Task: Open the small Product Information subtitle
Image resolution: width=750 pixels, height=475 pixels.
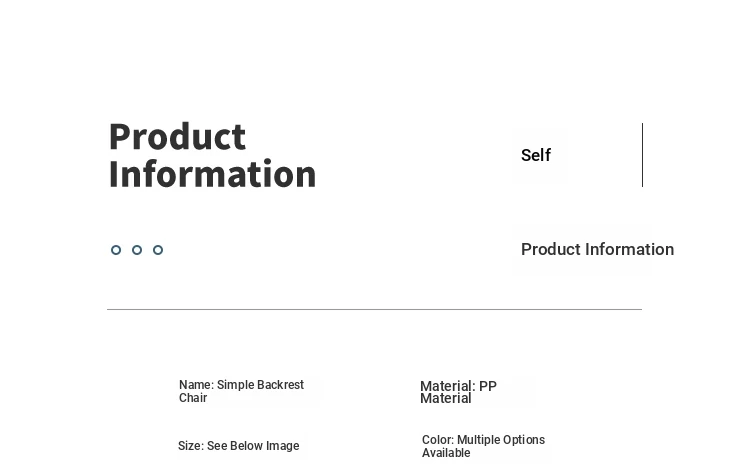Action: (597, 249)
